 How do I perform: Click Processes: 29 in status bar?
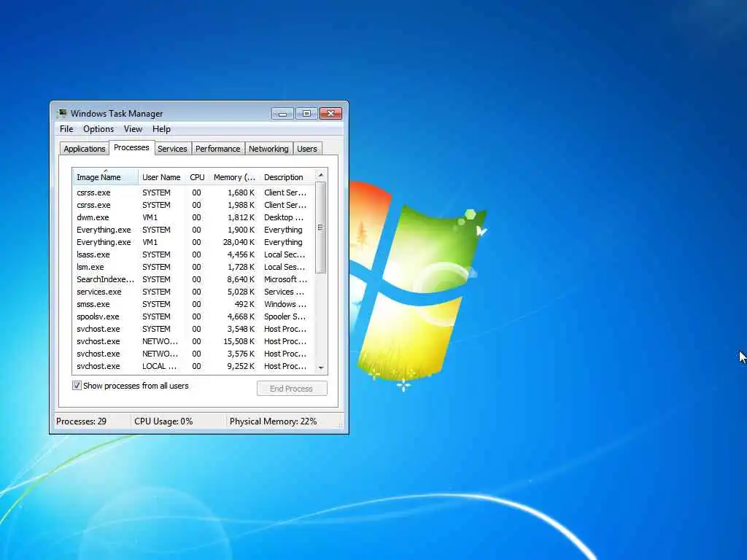pyautogui.click(x=82, y=421)
